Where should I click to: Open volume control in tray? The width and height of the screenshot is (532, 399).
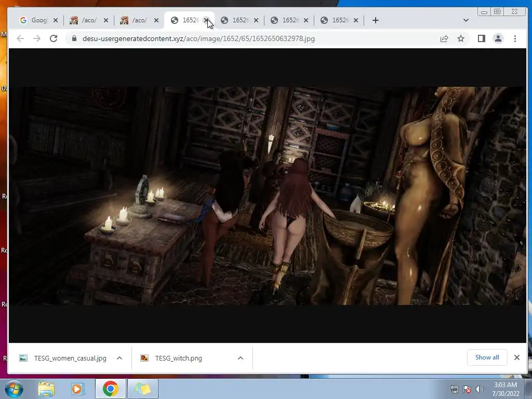pyautogui.click(x=479, y=389)
